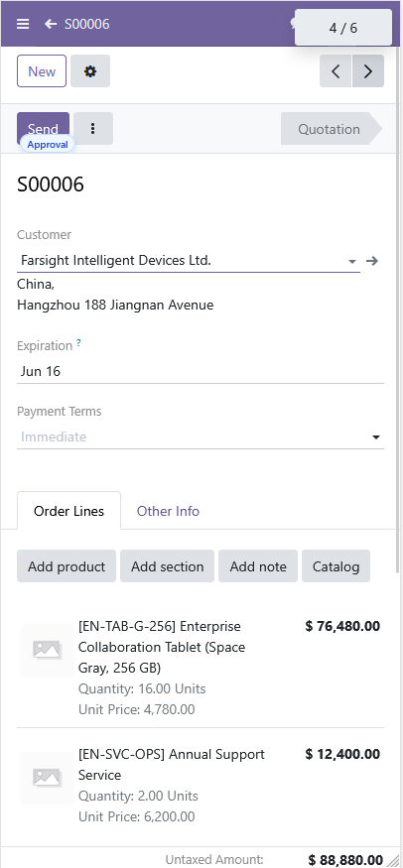Click the Enterprise Collaboration Tablet image thumbnail
Viewport: 403px width, 868px height.
pos(47,650)
